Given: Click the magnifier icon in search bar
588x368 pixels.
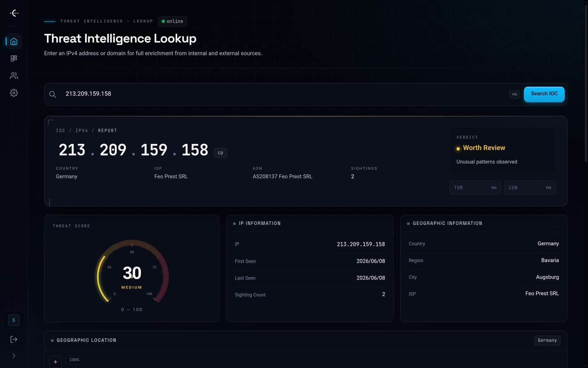Looking at the screenshot, I should (53, 94).
